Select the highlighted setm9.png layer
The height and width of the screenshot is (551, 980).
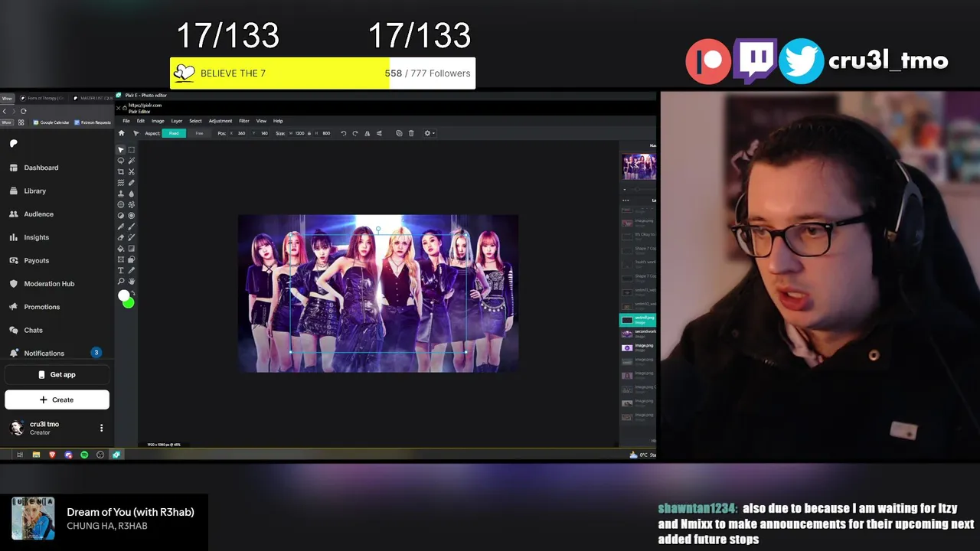point(638,320)
